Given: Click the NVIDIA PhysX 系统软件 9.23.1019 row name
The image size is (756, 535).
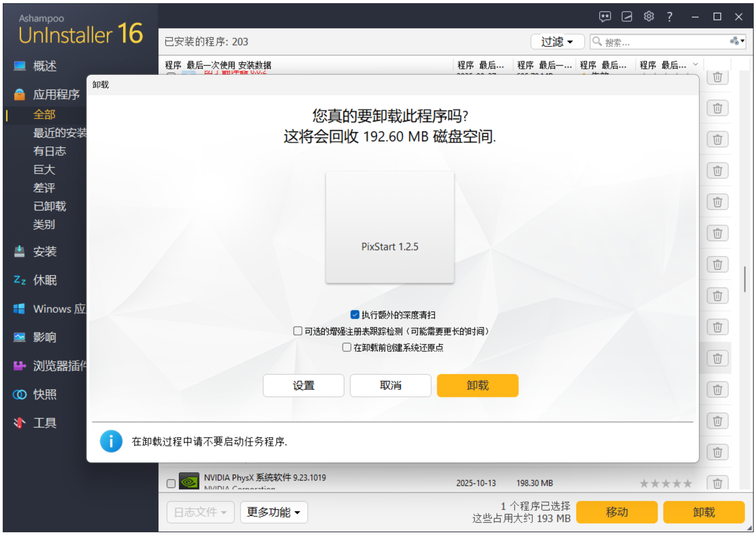Looking at the screenshot, I should [265, 477].
